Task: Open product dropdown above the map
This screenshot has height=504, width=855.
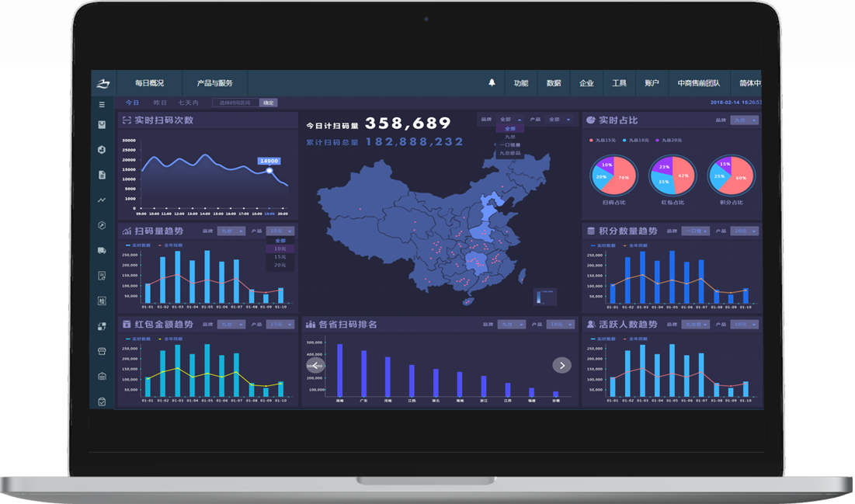Action: click(559, 120)
